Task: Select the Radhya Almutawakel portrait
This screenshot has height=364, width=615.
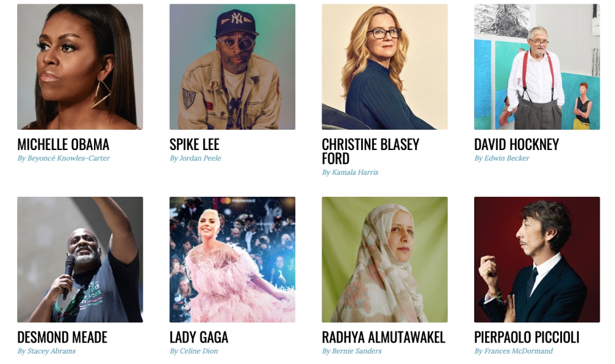Action: coord(384,259)
